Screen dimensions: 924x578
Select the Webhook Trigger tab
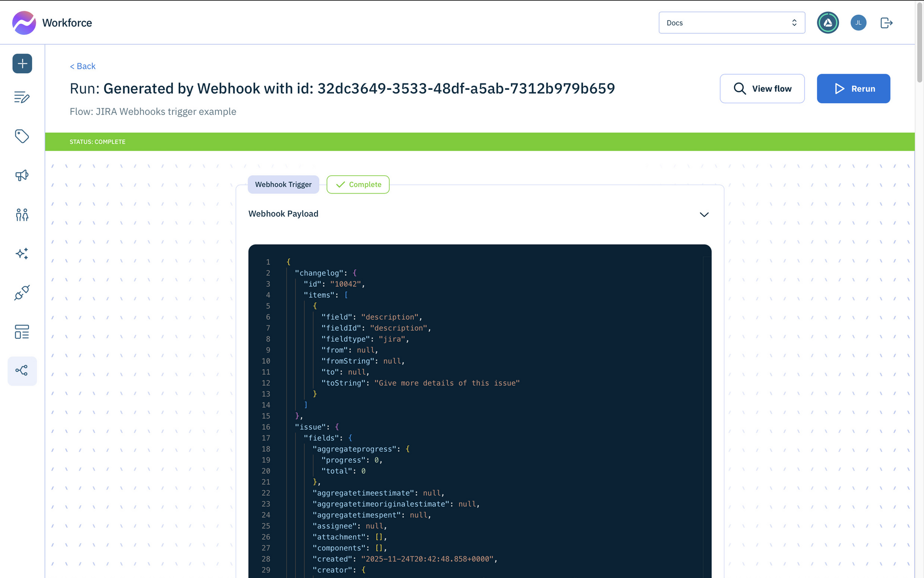click(283, 184)
